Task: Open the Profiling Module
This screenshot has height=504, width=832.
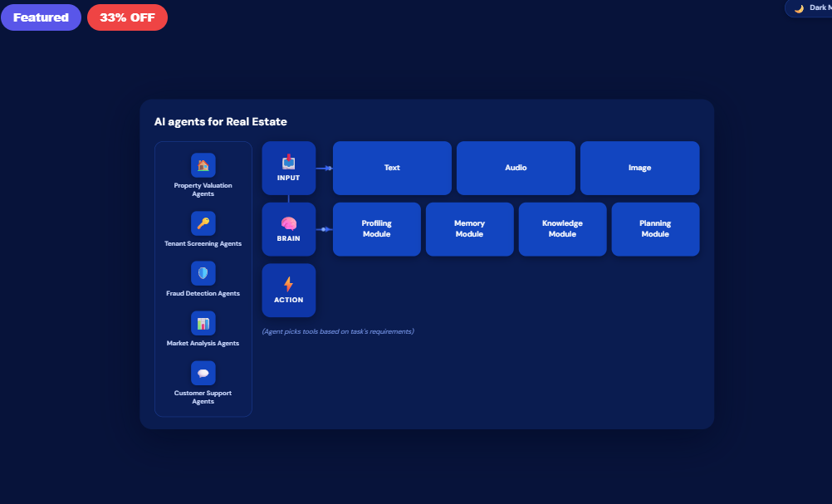Action: (x=376, y=229)
